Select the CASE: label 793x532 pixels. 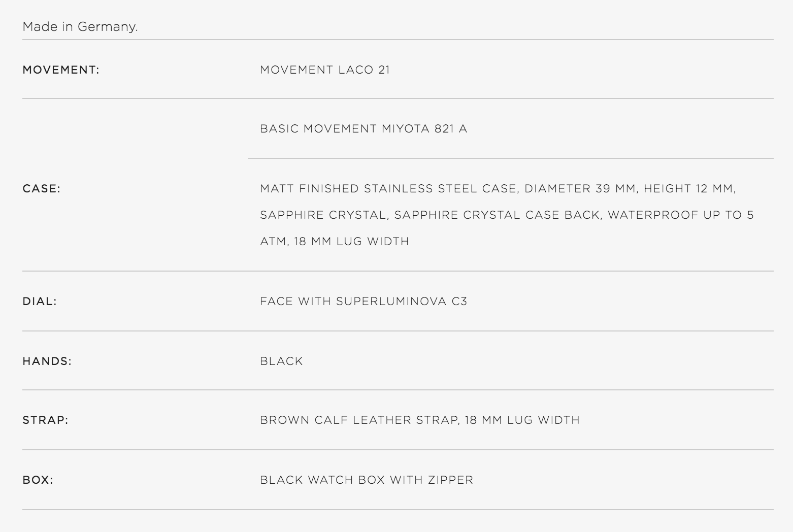[41, 189]
